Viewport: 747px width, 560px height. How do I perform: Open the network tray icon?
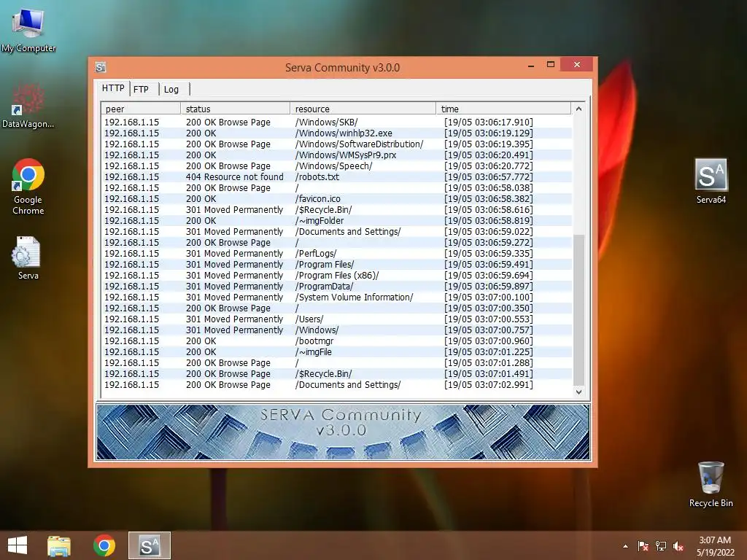(x=661, y=546)
